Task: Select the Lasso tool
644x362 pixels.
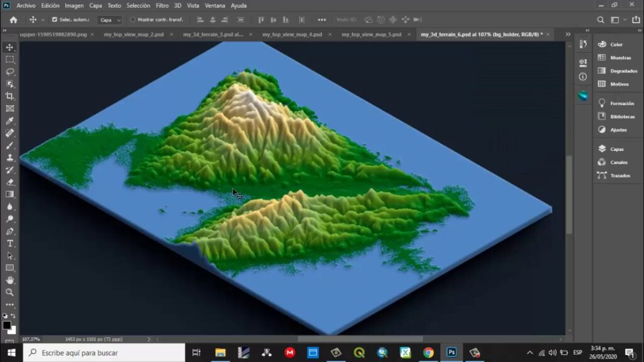Action: pos(9,71)
